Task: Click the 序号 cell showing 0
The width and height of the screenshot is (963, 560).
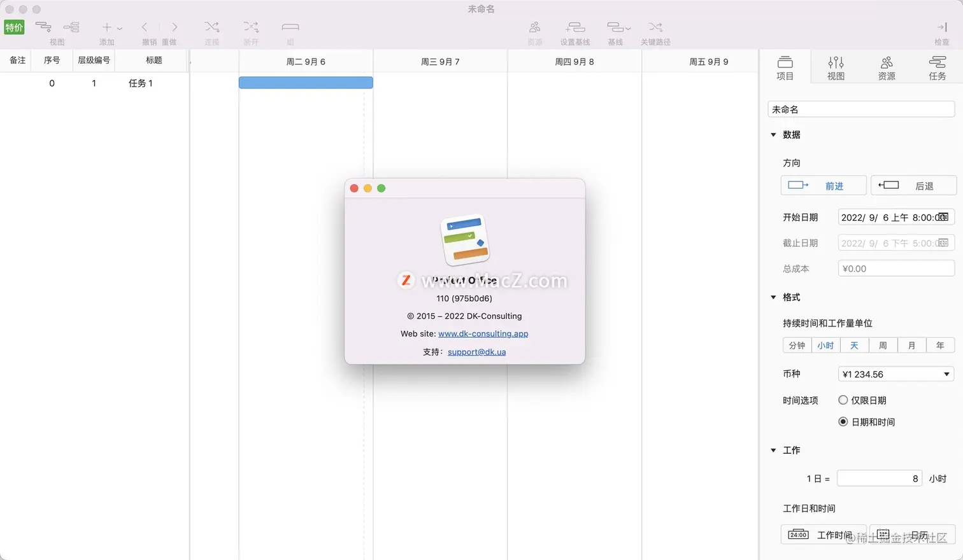Action: point(52,83)
